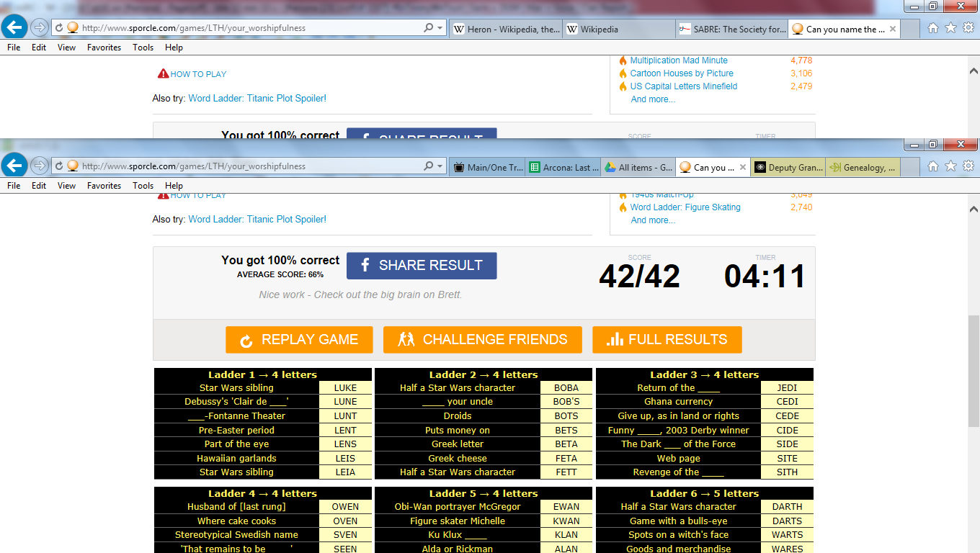This screenshot has height=553, width=980.
Task: Open the View menu in the background window
Action: point(66,48)
